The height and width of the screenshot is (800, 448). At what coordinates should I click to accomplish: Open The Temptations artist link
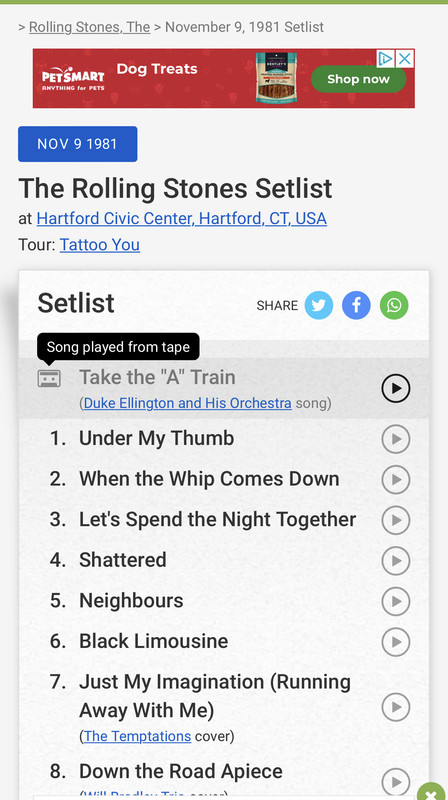pyautogui.click(x=137, y=736)
